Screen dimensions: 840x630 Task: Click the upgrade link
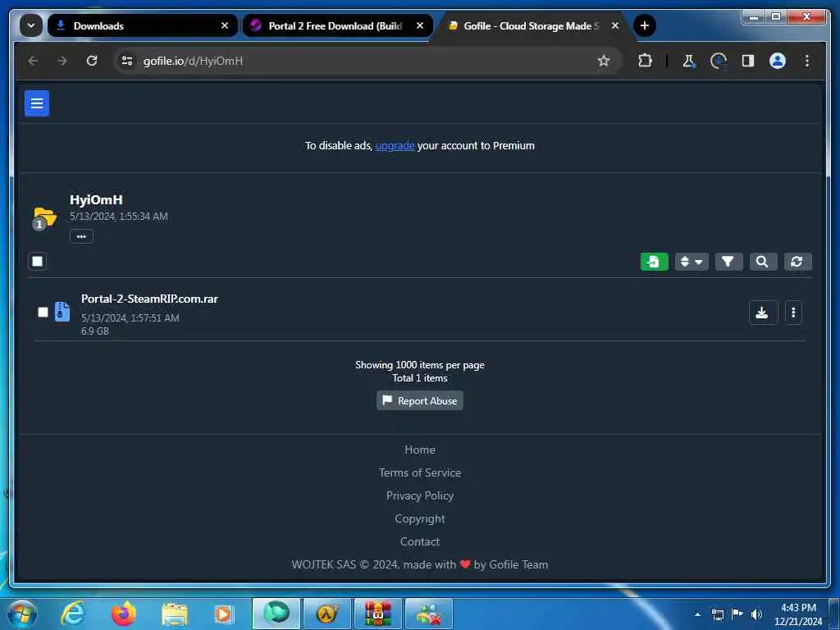point(395,146)
